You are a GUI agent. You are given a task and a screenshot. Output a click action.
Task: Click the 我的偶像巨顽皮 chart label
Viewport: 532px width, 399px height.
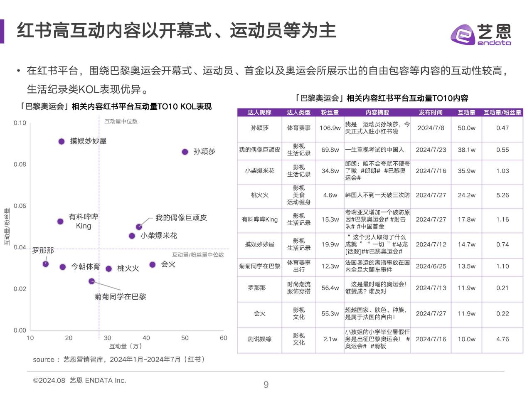pos(181,218)
